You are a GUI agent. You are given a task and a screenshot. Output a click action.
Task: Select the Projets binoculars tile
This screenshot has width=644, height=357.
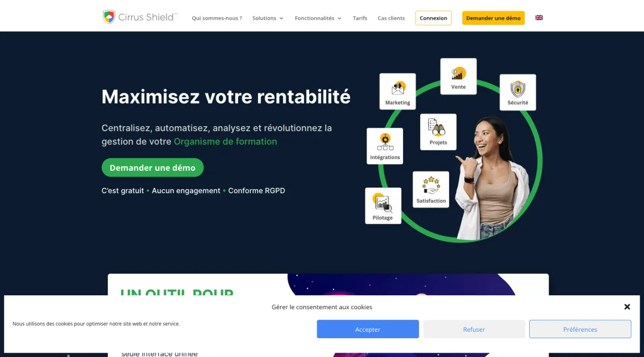pos(438,132)
